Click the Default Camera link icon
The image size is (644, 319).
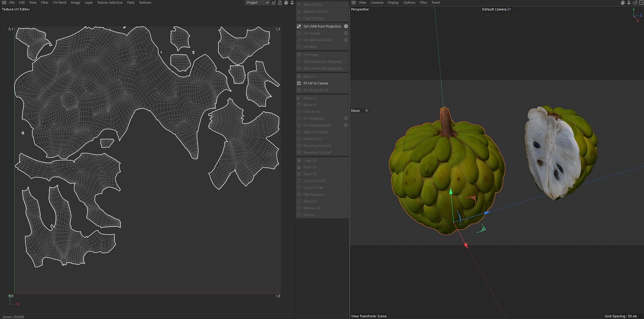tap(509, 9)
